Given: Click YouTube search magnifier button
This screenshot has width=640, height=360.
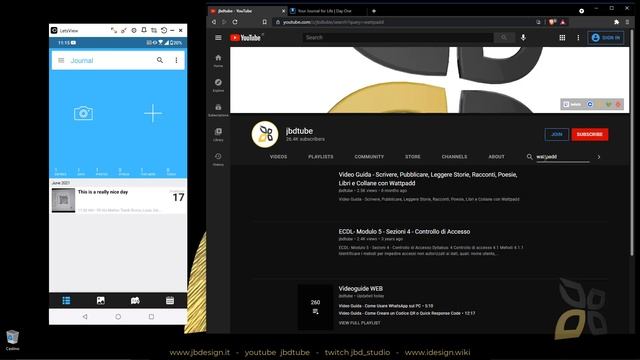Looking at the screenshot, I should pyautogui.click(x=504, y=38).
